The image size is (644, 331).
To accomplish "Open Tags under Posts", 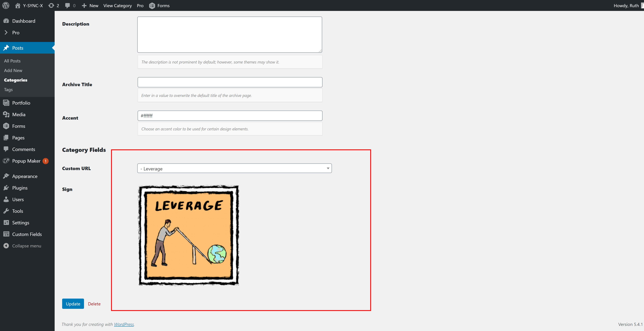I will [8, 89].
